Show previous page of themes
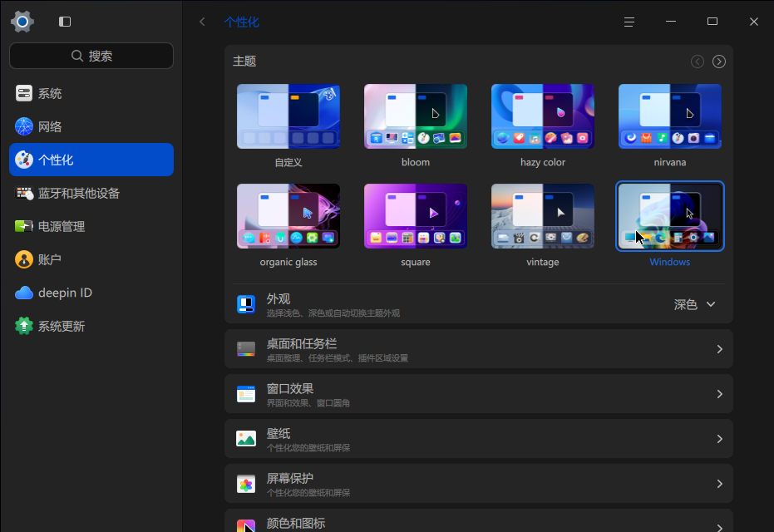The image size is (774, 532). pos(698,62)
